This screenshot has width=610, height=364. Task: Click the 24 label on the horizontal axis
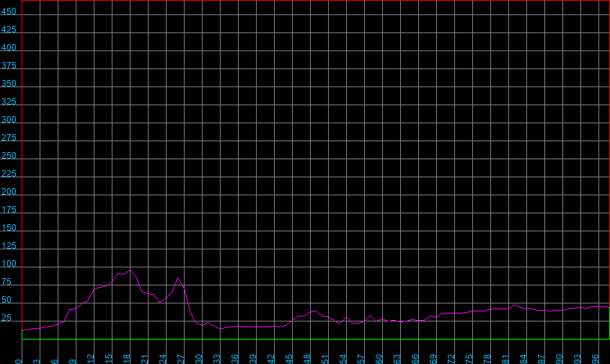pyautogui.click(x=163, y=359)
